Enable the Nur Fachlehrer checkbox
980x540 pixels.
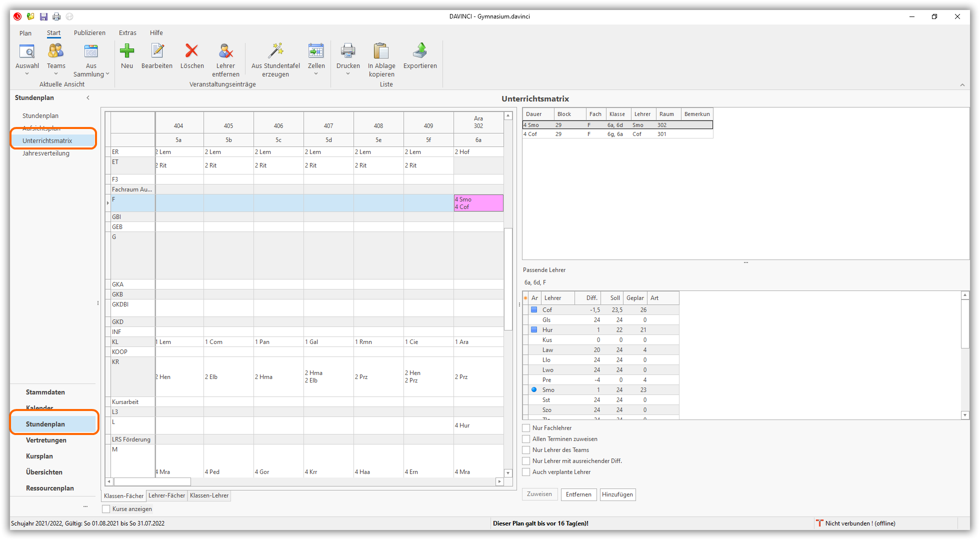(x=526, y=428)
